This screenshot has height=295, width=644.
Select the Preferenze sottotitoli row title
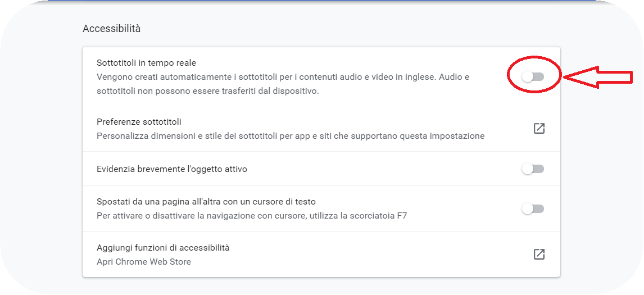[x=139, y=122]
